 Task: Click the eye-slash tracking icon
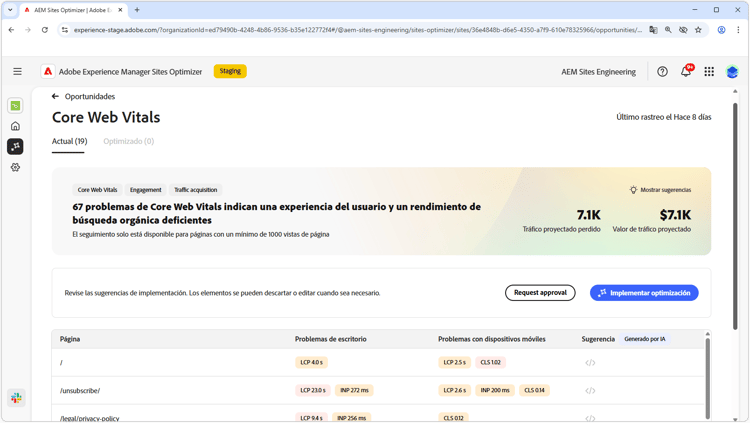click(x=683, y=30)
